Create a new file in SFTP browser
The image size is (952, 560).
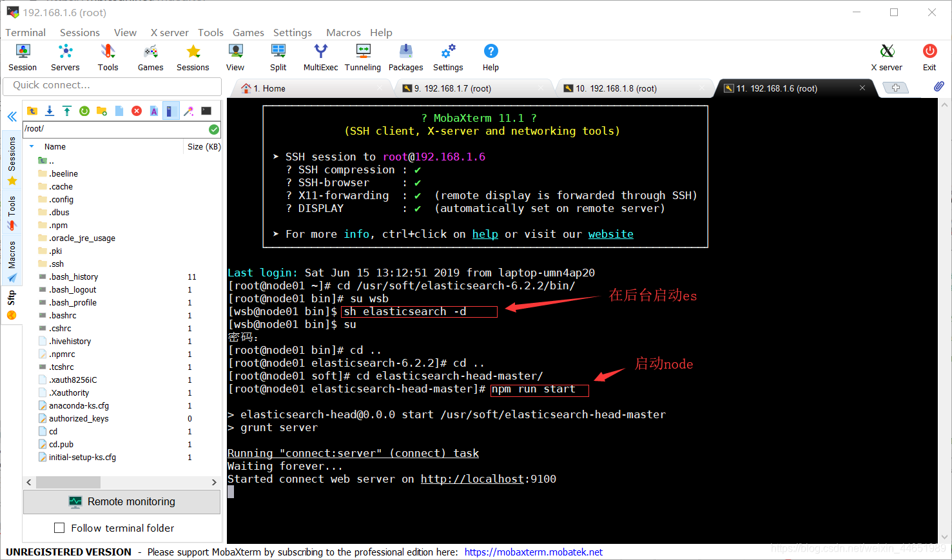click(119, 111)
